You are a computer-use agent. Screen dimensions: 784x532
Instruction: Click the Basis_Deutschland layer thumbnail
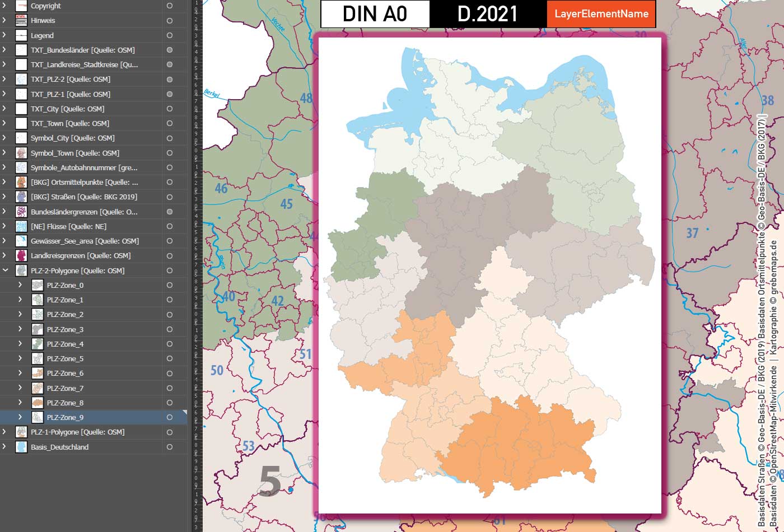[x=20, y=447]
